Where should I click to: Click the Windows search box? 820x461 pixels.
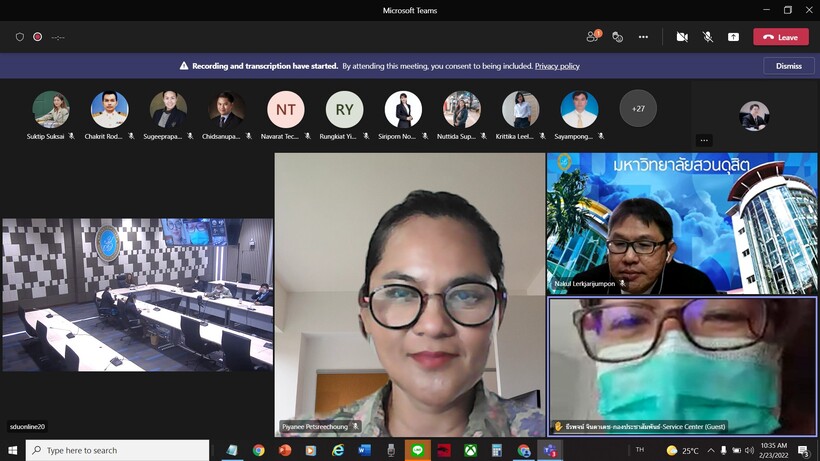click(120, 451)
